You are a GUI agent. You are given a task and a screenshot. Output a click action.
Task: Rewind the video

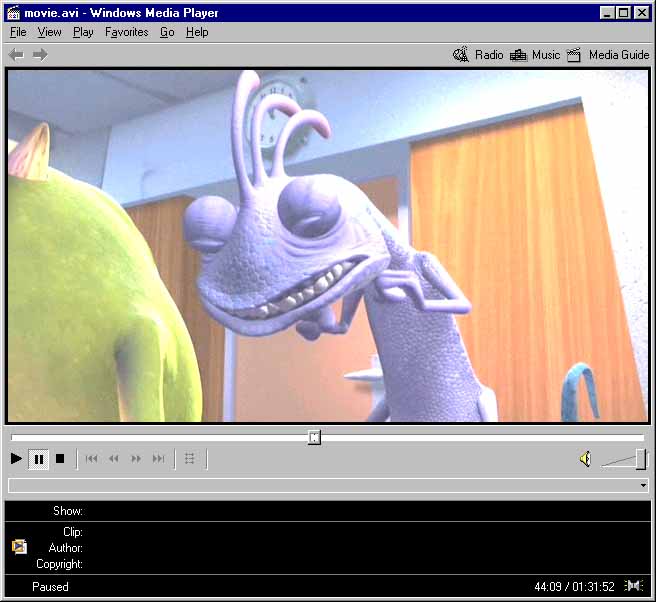(114, 459)
